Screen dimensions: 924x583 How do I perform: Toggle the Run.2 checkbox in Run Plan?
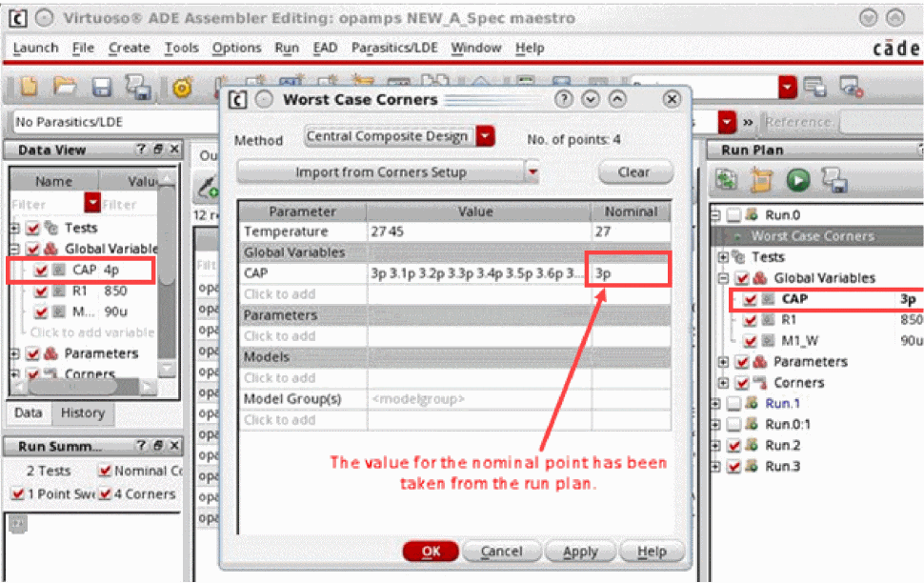click(733, 446)
